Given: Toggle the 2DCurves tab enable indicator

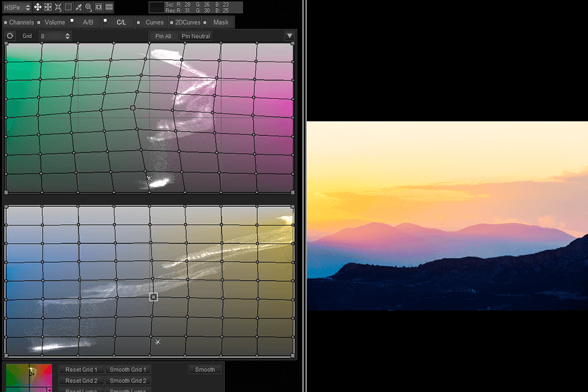Looking at the screenshot, I should pyautogui.click(x=171, y=23).
